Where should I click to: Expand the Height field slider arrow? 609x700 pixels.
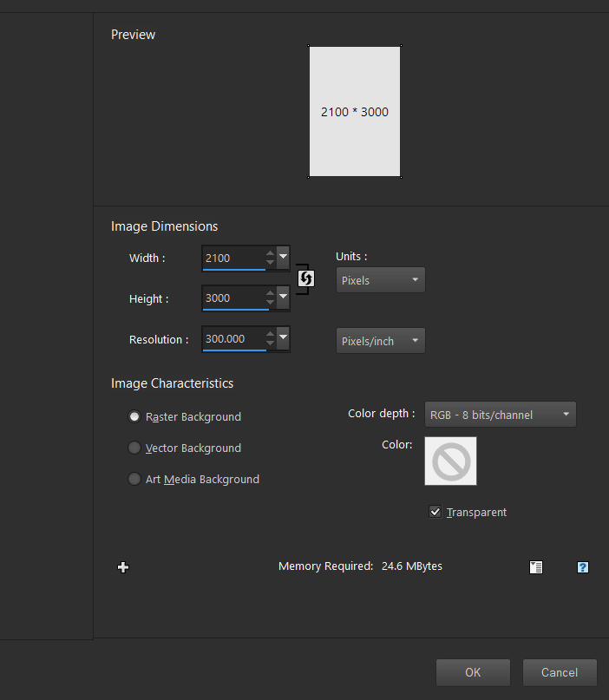point(283,297)
